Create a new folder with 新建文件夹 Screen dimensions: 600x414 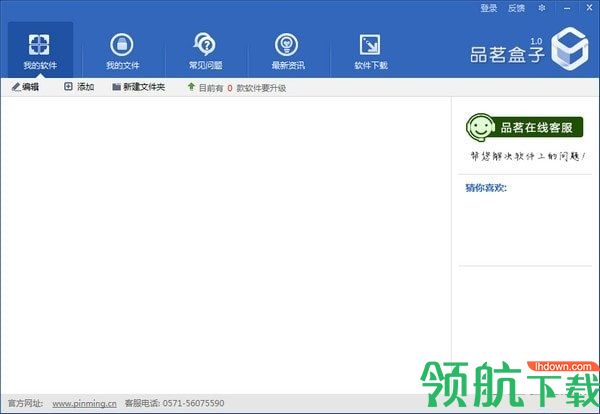click(x=139, y=87)
